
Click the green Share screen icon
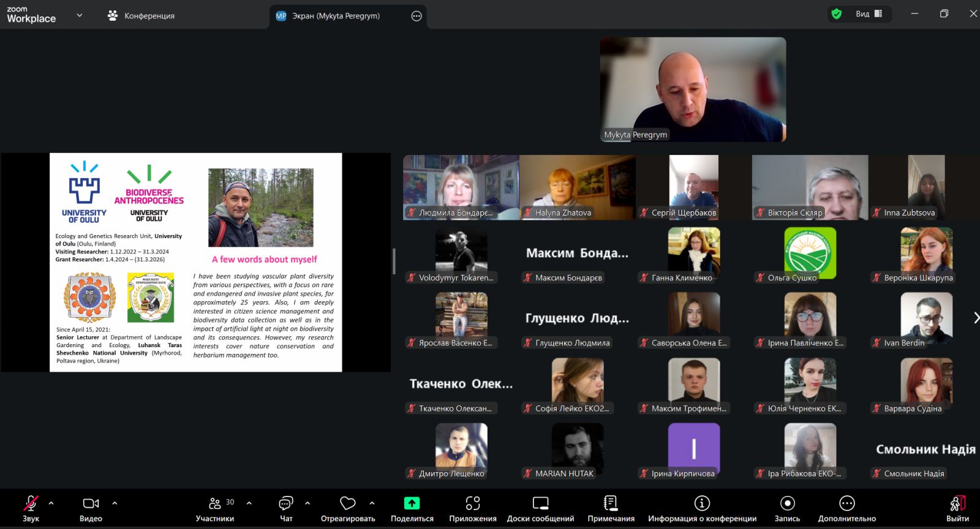click(412, 503)
